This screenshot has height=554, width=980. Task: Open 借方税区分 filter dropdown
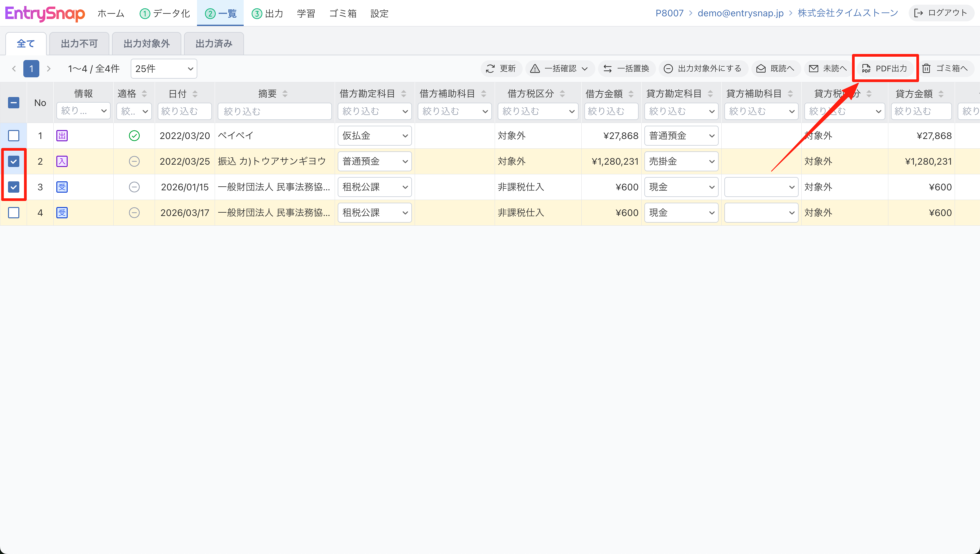(538, 111)
